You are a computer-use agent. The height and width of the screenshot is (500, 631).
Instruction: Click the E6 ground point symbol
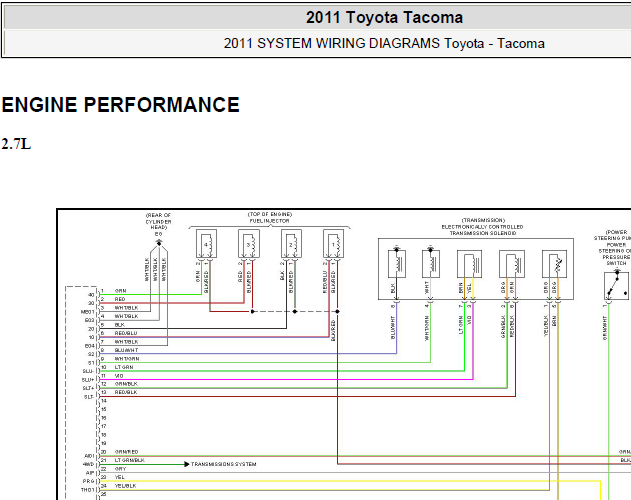[x=159, y=243]
